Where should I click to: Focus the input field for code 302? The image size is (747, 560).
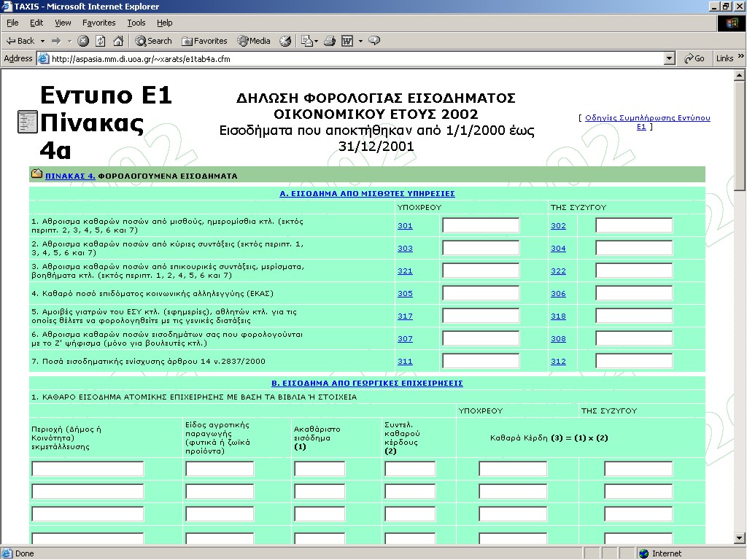pos(634,225)
